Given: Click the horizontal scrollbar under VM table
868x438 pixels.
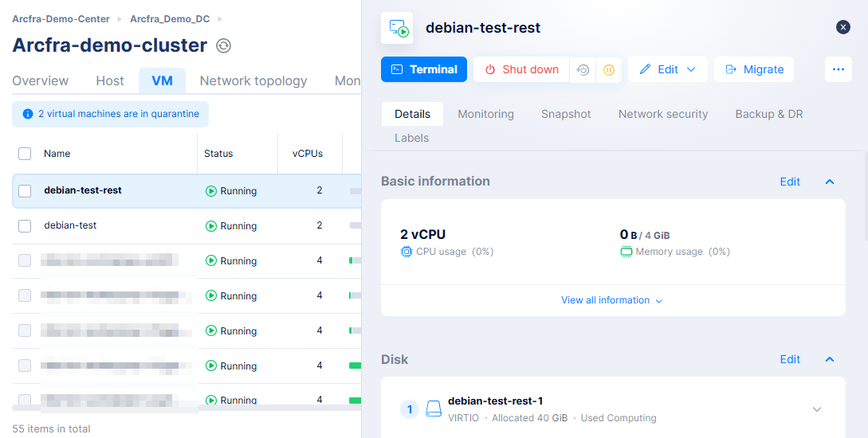Looking at the screenshot, I should [x=183, y=409].
